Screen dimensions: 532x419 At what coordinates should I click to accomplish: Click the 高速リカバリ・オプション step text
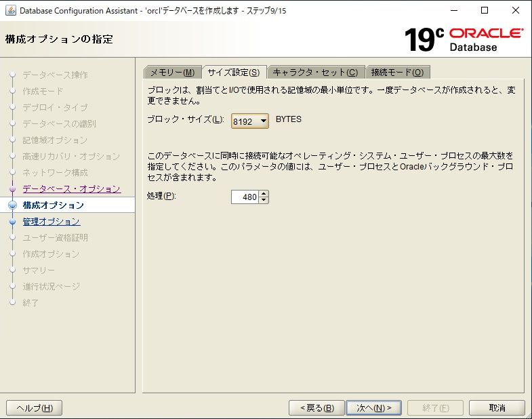coord(71,156)
